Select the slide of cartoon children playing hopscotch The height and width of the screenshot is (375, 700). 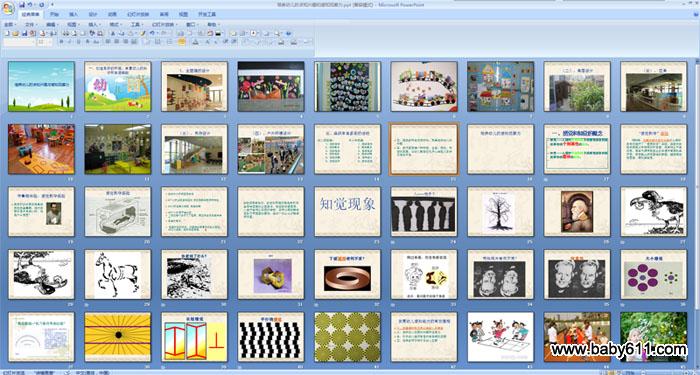pos(500,337)
